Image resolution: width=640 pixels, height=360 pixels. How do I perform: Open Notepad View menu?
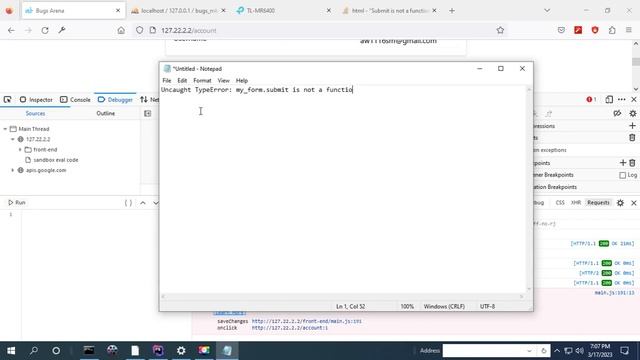pos(223,80)
